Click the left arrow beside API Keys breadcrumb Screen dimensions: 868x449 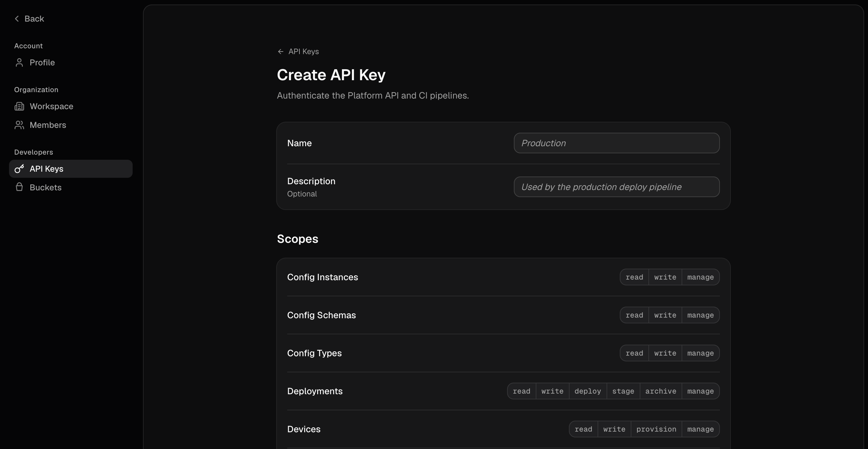click(280, 51)
